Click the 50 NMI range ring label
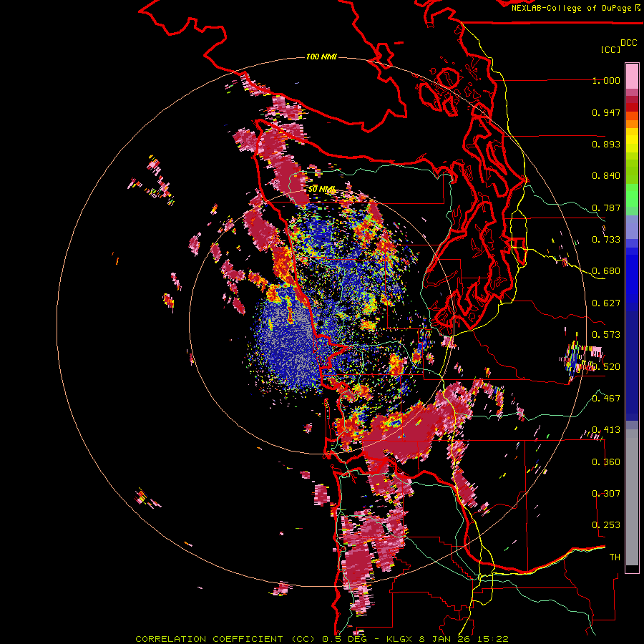The width and height of the screenshot is (644, 644). (322, 190)
